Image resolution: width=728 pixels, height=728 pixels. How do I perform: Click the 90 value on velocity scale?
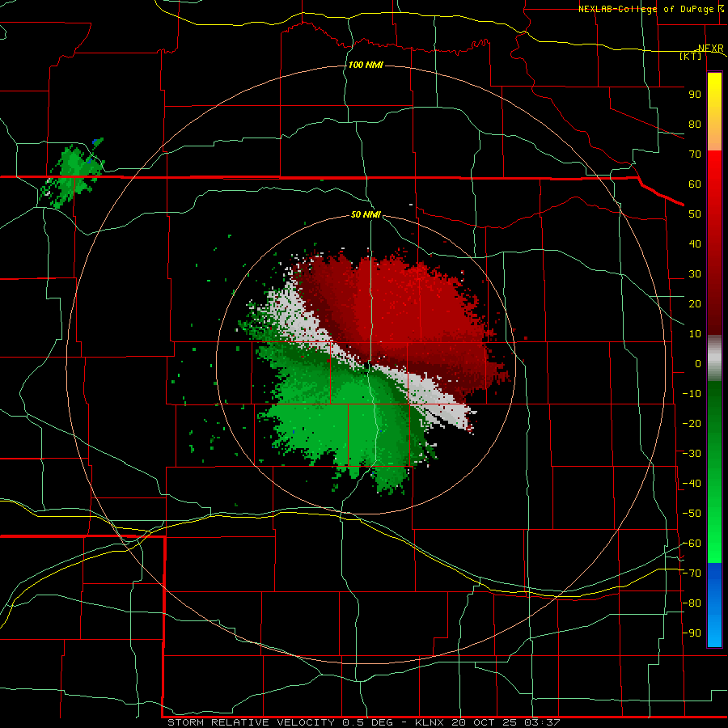pos(695,95)
